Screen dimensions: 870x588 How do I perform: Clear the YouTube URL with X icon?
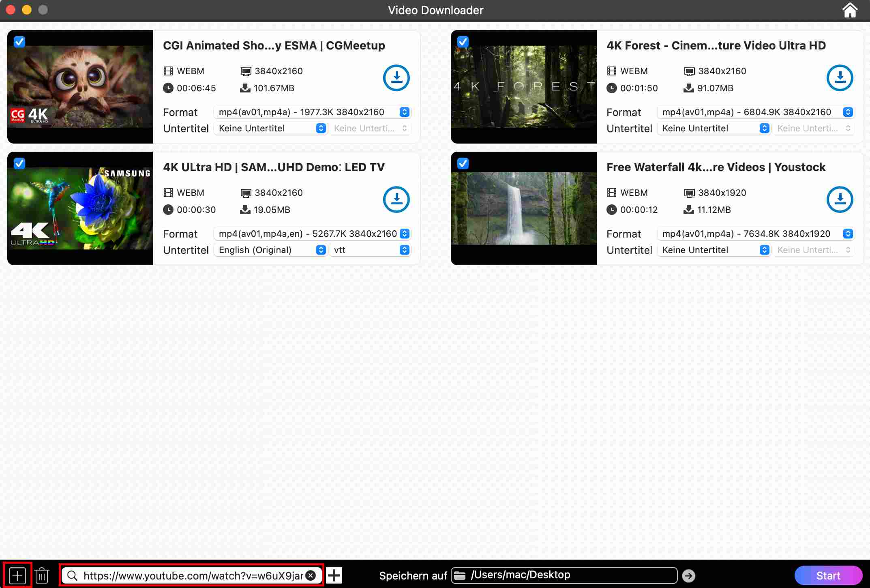tap(311, 575)
